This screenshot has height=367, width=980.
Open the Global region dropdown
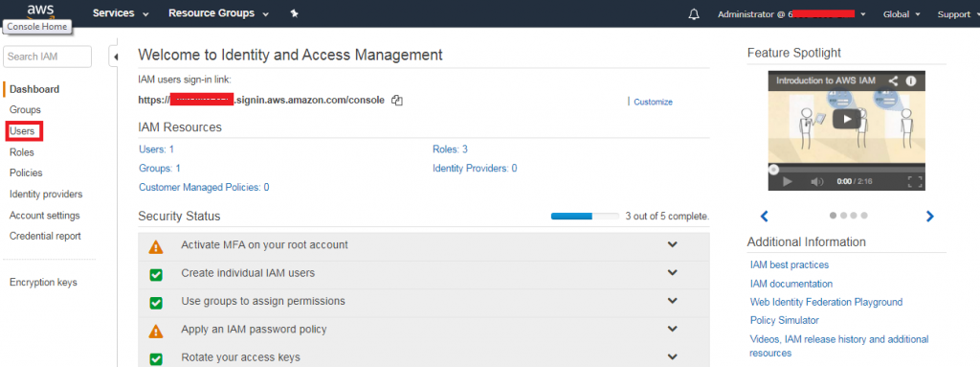[x=902, y=14]
